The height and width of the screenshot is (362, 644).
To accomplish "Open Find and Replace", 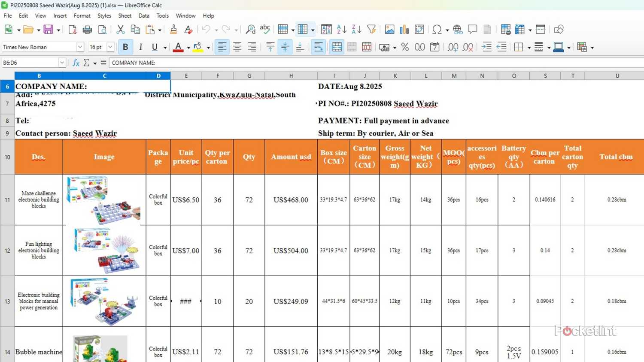I will coord(251,29).
